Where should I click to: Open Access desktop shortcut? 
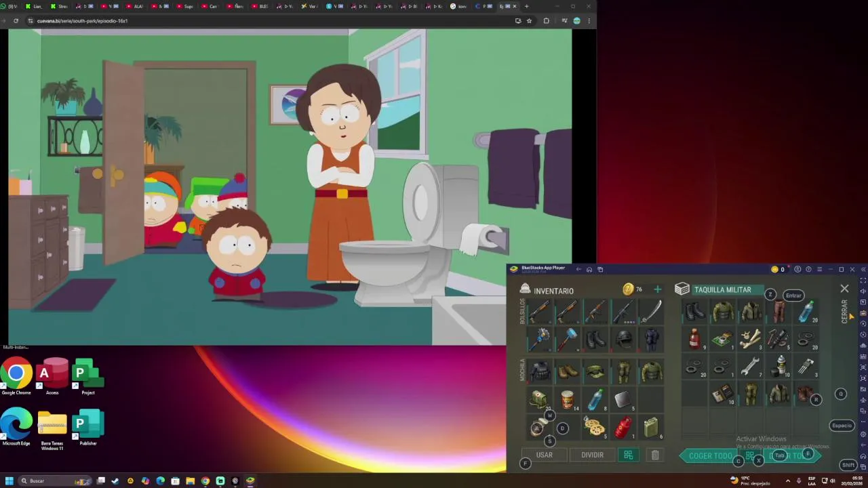[52, 377]
